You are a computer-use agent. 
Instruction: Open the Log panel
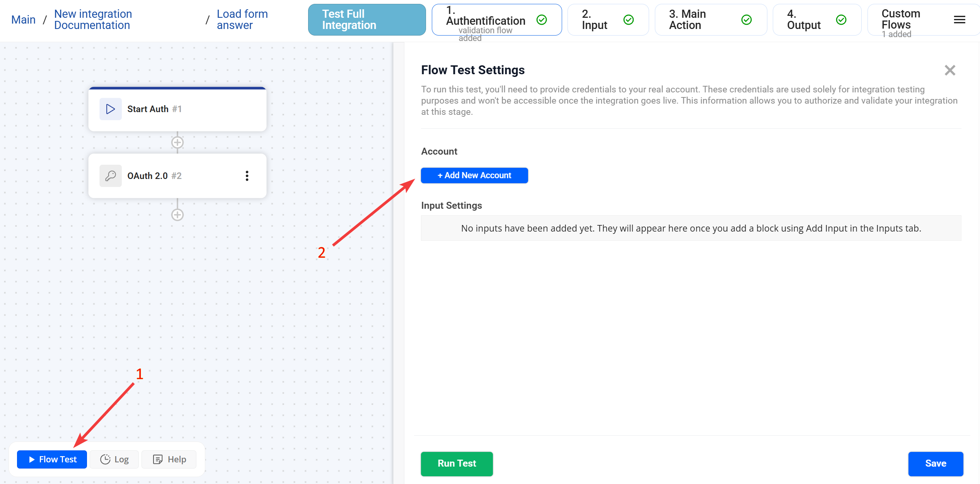click(x=114, y=459)
